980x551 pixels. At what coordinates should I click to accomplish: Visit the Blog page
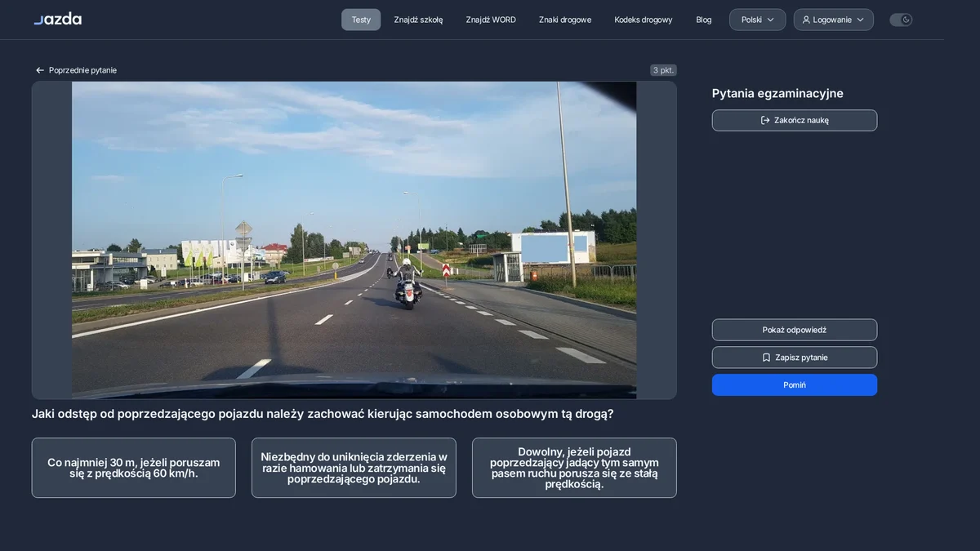(704, 20)
